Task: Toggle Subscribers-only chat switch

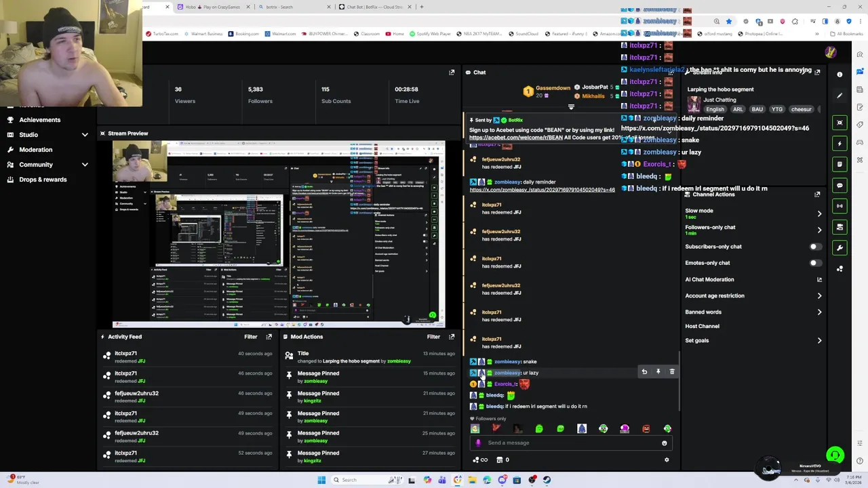Action: pos(814,247)
